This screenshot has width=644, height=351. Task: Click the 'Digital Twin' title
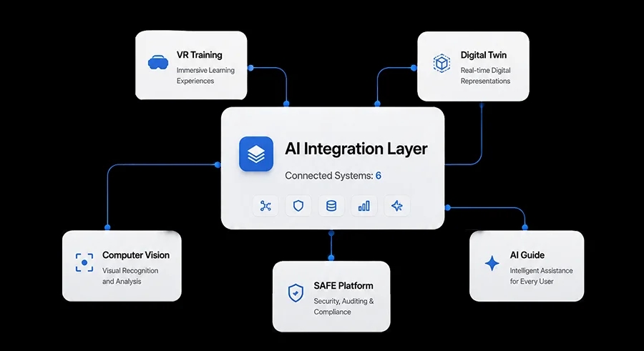tap(484, 55)
